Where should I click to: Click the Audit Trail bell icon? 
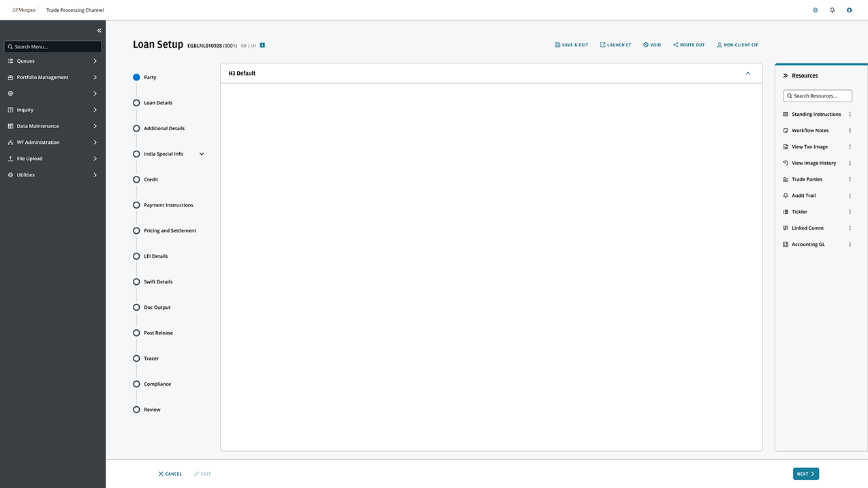click(786, 196)
